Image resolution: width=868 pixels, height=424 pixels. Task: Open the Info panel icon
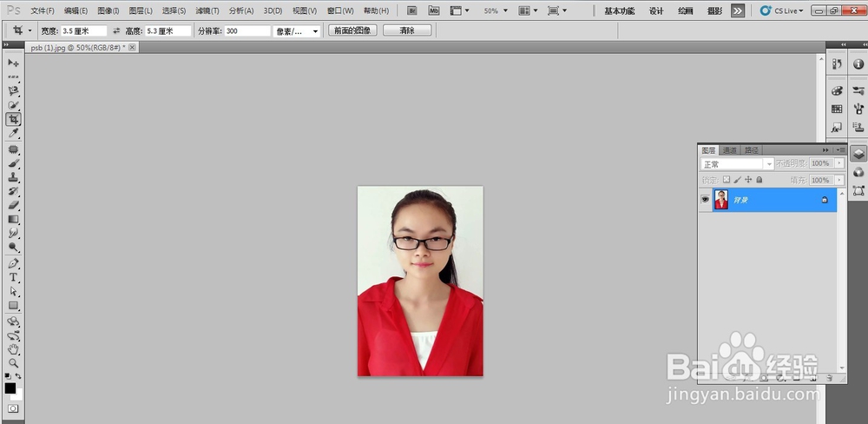[858, 64]
